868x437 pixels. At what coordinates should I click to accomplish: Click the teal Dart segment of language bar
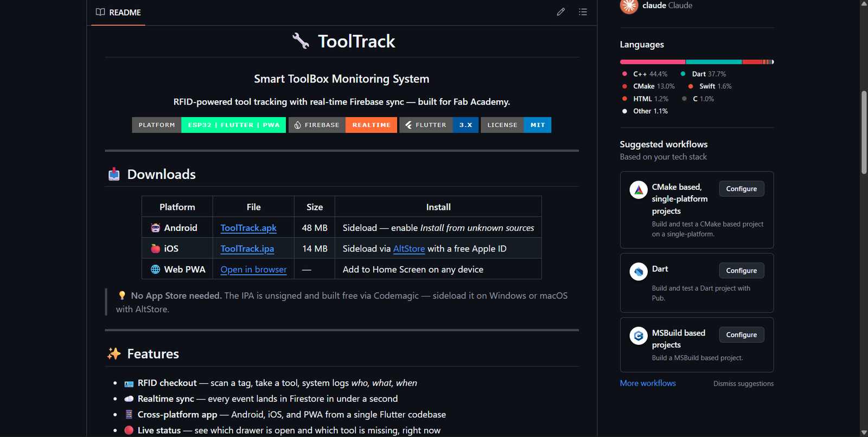[714, 62]
